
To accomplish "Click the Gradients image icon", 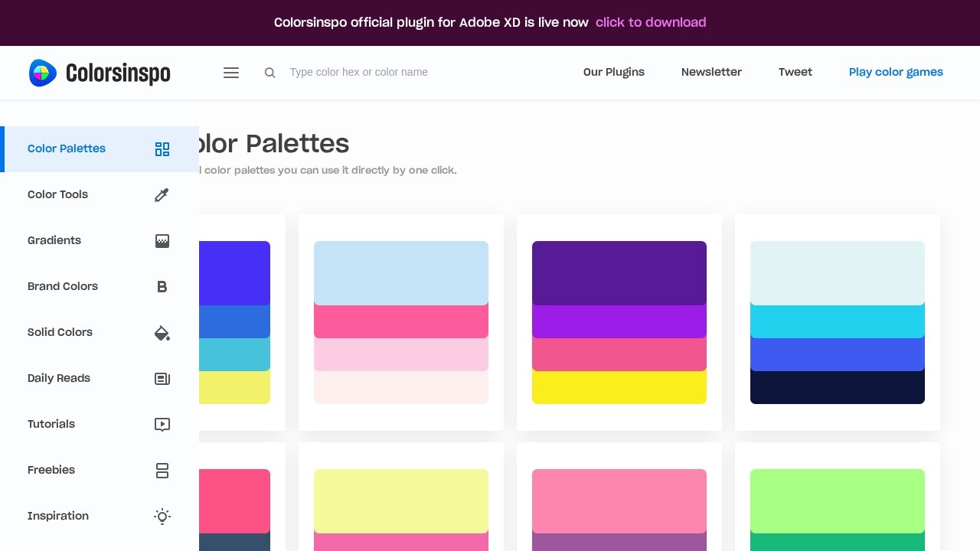I will 162,241.
